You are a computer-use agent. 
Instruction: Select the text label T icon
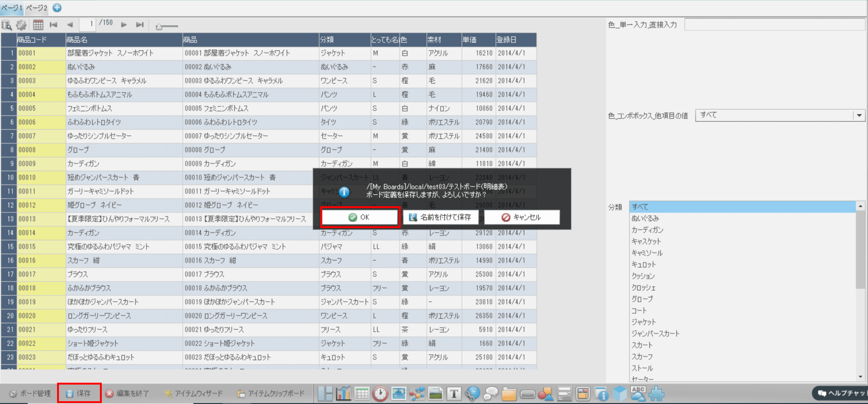[454, 394]
